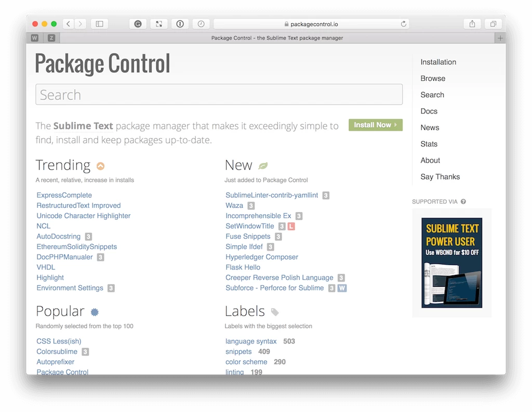Click the help icon beside Supported Via

coord(463,202)
